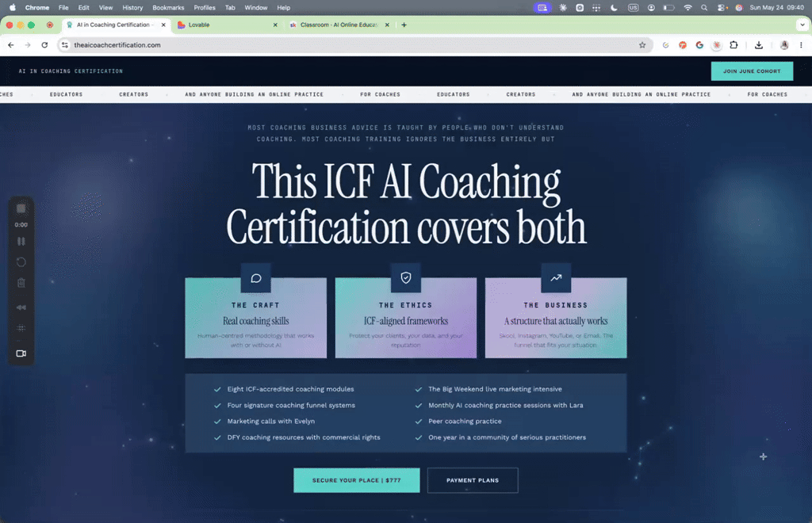Click the shield icon on The Ethics card
The image size is (812, 523).
(406, 278)
